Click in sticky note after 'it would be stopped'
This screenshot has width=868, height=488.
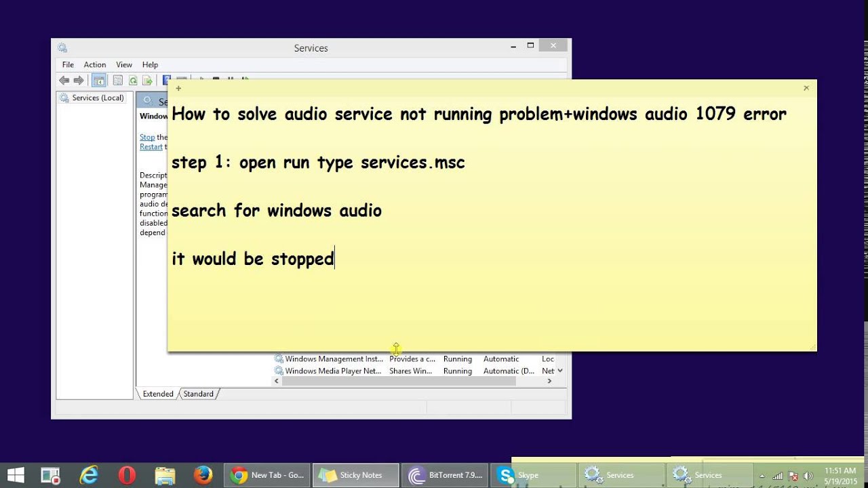[335, 259]
